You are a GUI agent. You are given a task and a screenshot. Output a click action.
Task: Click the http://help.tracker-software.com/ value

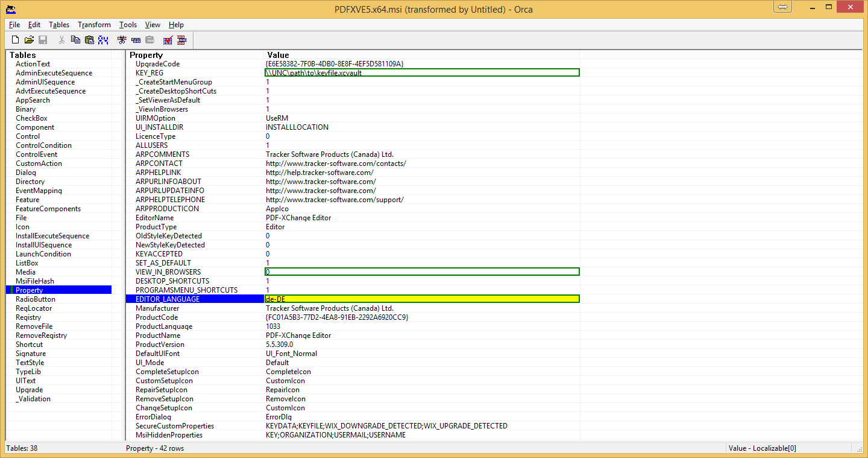(319, 173)
